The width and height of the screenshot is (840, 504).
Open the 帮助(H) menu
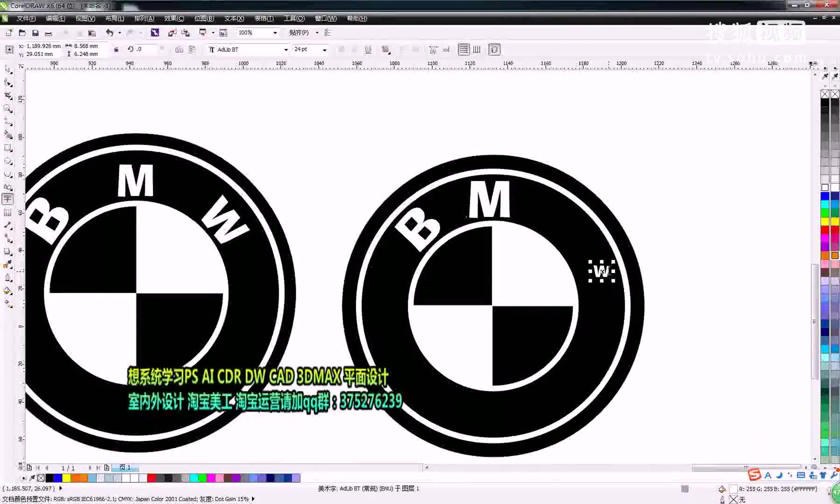(357, 19)
